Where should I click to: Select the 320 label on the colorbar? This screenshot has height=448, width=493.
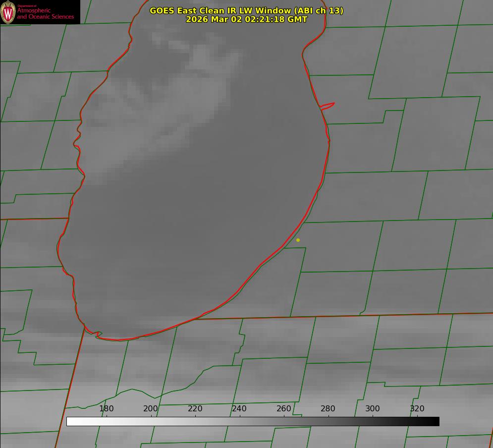(x=417, y=408)
